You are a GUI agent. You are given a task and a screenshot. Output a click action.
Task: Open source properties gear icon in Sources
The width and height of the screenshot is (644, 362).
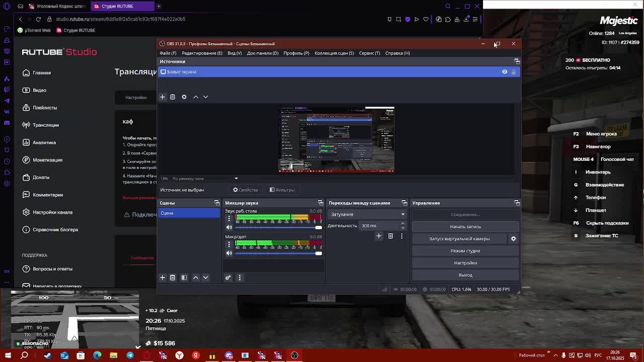[184, 97]
